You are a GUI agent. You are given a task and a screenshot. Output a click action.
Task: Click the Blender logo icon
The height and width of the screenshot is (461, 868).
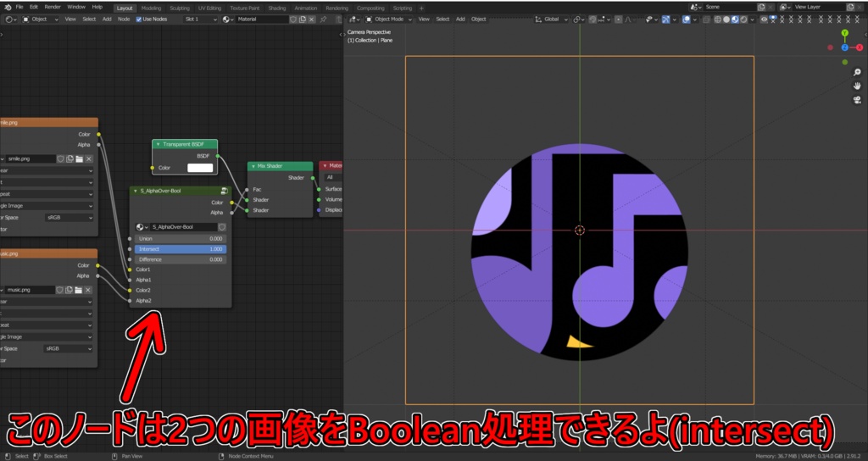[8, 7]
